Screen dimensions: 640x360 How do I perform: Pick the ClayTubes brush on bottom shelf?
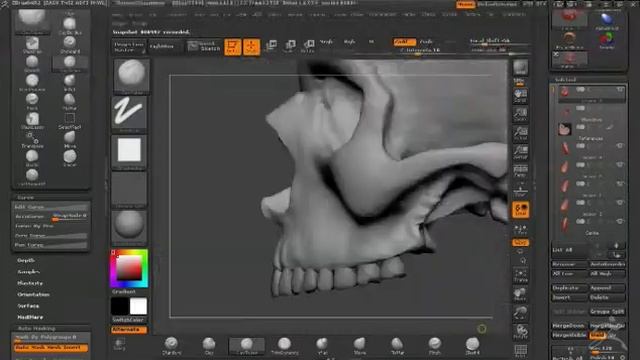coord(247,346)
